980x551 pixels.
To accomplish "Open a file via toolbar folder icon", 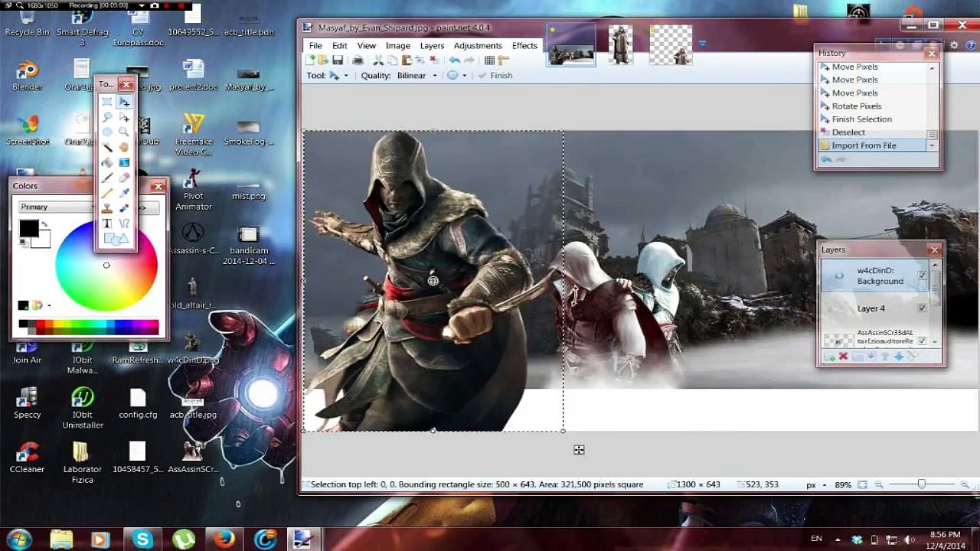I will coord(323,60).
